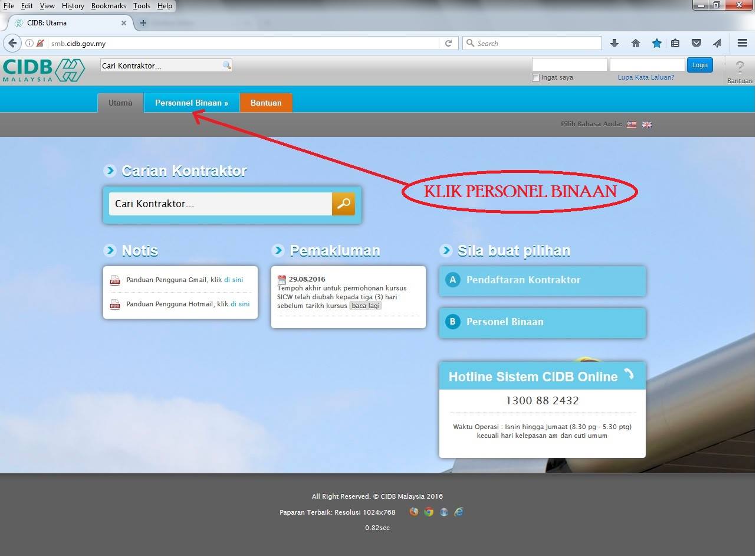Click the site information icon in address bar
This screenshot has height=556, width=756.
pos(29,43)
